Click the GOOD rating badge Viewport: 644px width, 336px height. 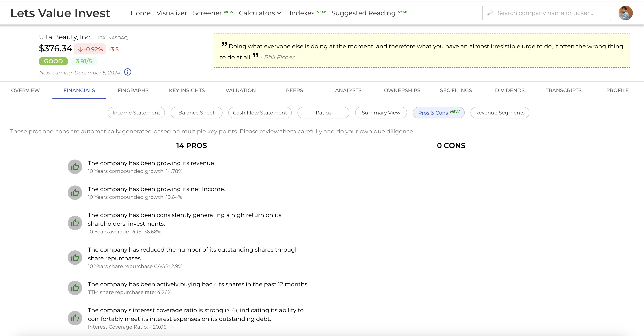53,61
